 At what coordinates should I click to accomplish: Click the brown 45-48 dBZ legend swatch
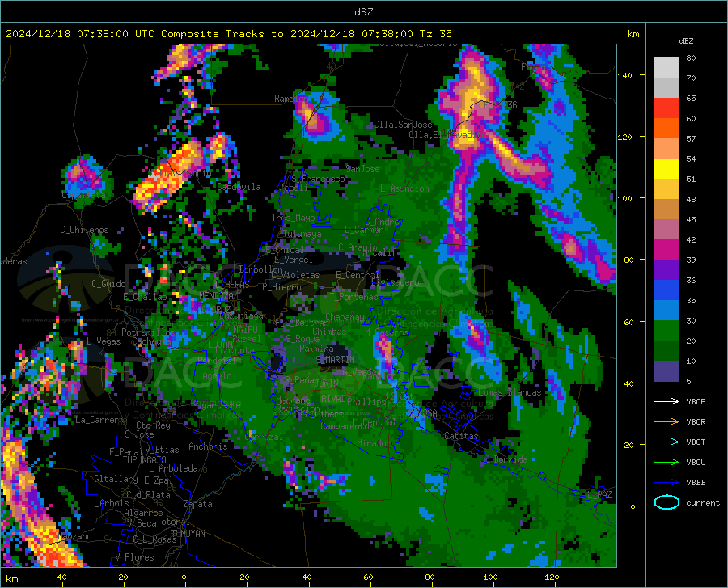tap(667, 209)
